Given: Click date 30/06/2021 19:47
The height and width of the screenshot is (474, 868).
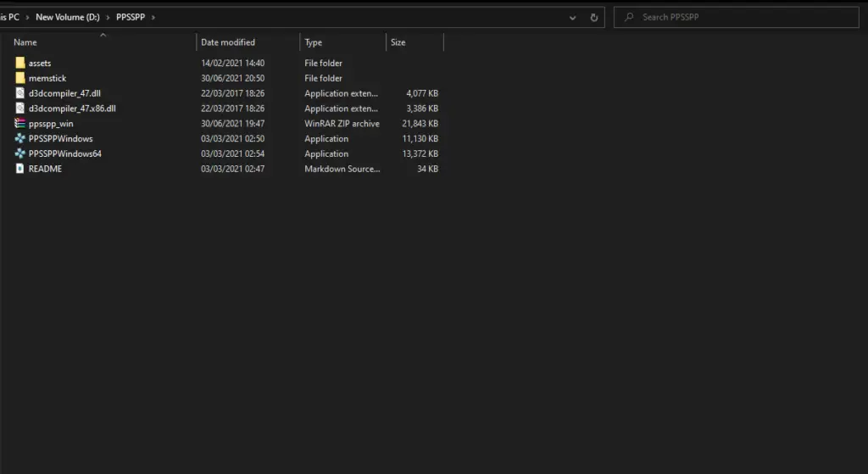Looking at the screenshot, I should tap(232, 124).
